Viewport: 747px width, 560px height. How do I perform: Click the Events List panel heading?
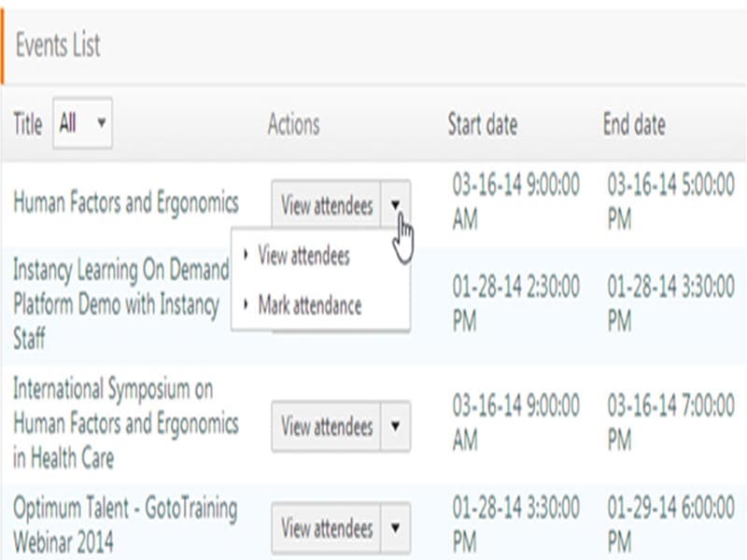pos(58,46)
